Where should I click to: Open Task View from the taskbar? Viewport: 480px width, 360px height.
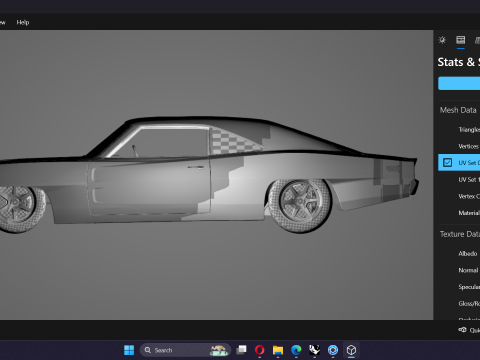[x=241, y=350]
